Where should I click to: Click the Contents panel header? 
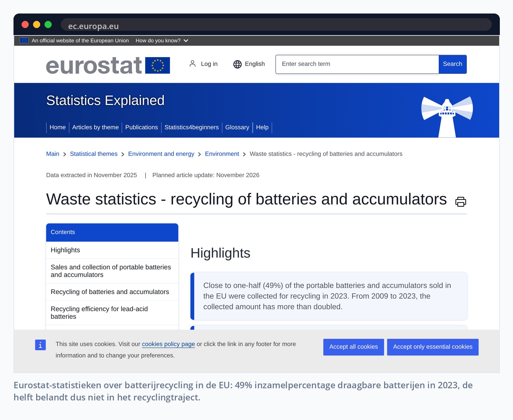pos(112,232)
